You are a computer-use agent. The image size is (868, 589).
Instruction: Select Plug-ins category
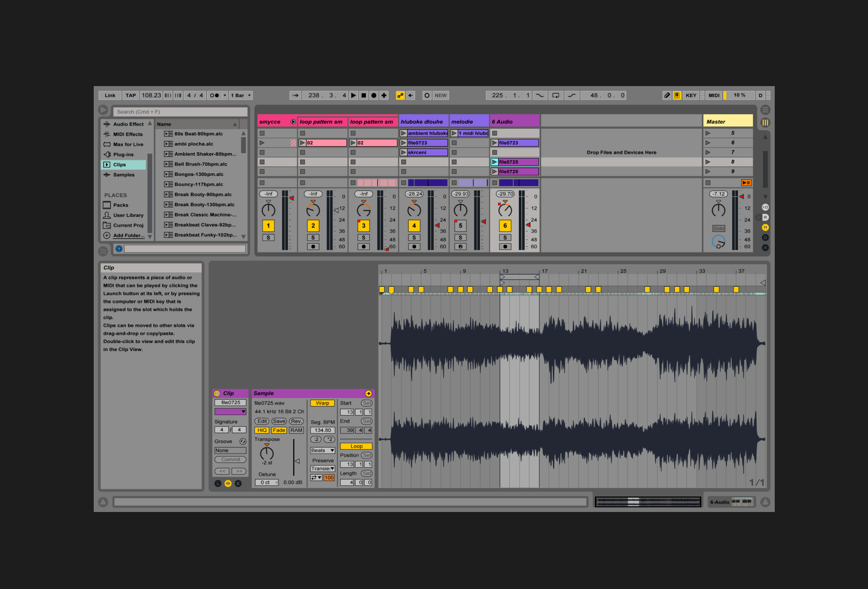pyautogui.click(x=124, y=154)
